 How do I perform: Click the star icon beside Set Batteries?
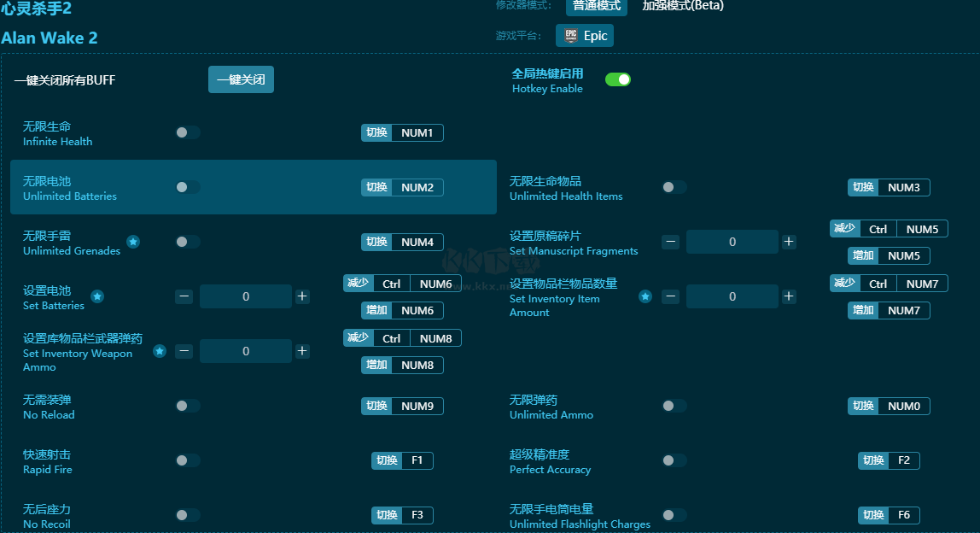click(96, 296)
